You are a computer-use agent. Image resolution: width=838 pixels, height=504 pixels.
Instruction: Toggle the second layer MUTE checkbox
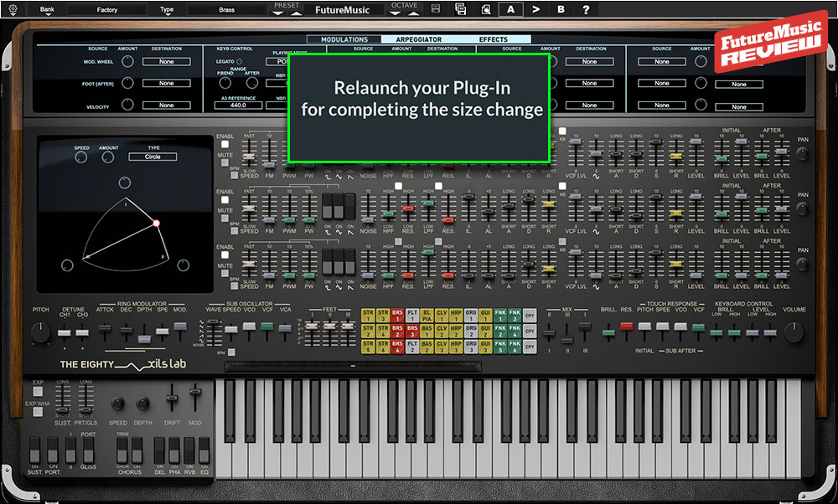point(225,219)
